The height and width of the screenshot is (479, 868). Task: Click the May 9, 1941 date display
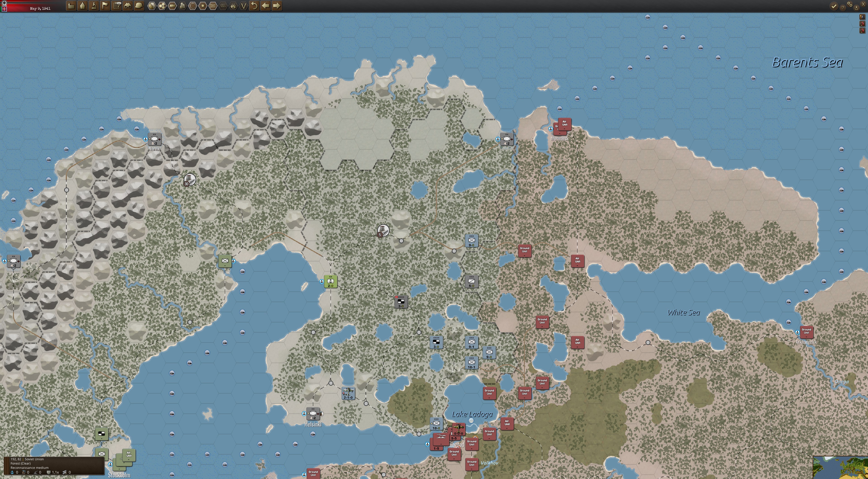(40, 8)
